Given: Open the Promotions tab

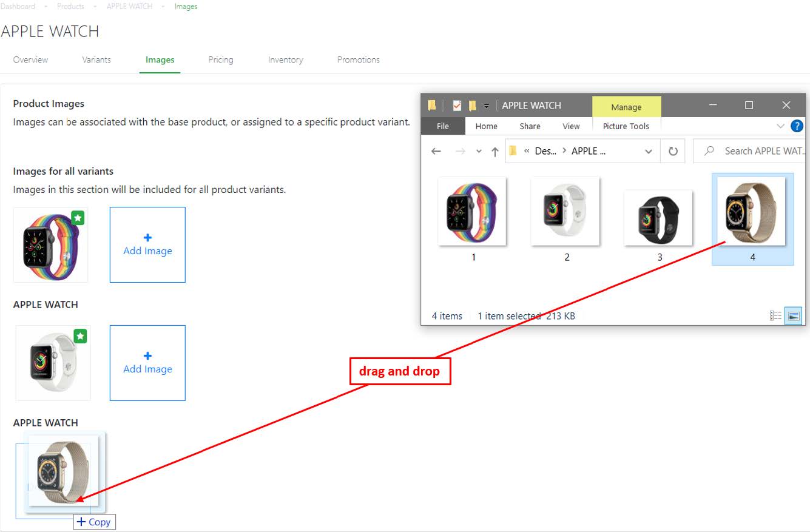Looking at the screenshot, I should [x=359, y=60].
